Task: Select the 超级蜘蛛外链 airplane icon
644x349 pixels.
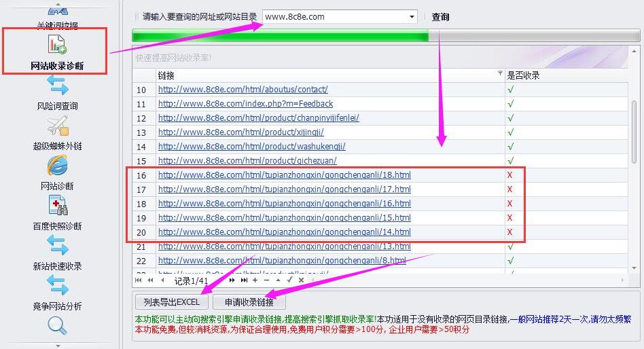Action: coord(58,126)
